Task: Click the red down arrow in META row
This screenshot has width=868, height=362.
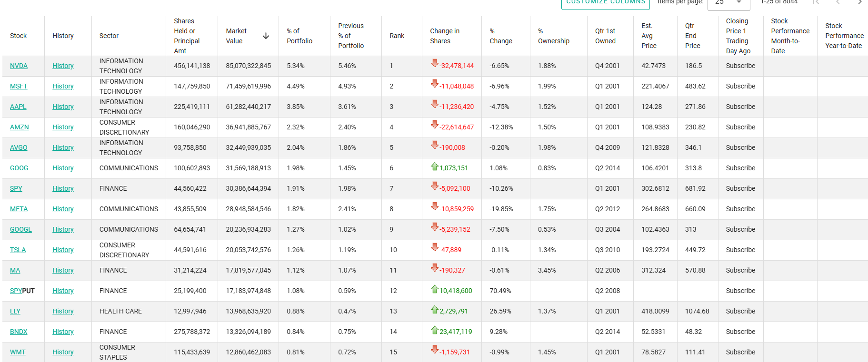Action: tap(434, 206)
